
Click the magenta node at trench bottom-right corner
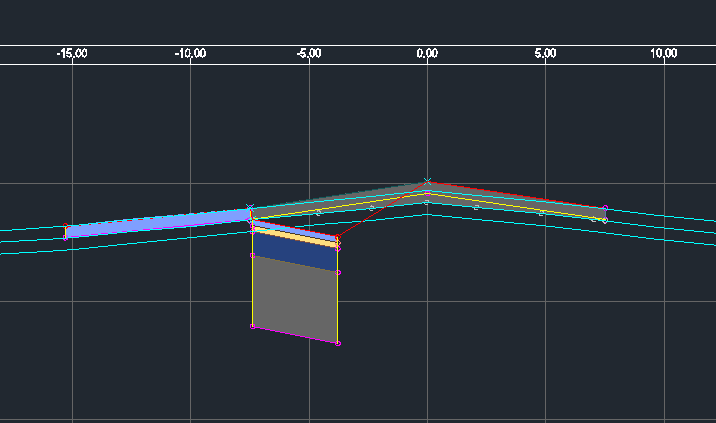(x=338, y=344)
